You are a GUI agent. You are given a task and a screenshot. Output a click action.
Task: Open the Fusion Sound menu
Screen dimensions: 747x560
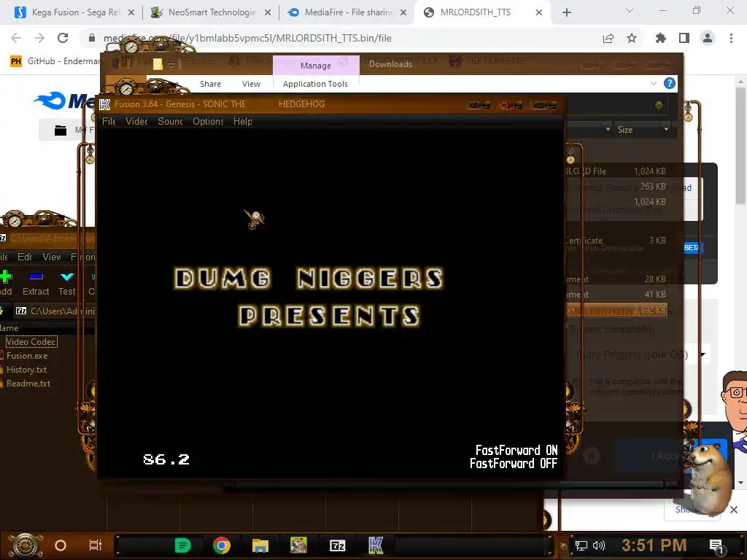[170, 122]
